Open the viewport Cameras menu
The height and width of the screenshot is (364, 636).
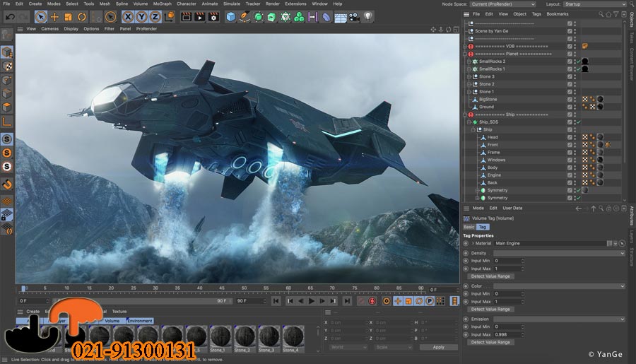[x=50, y=29]
